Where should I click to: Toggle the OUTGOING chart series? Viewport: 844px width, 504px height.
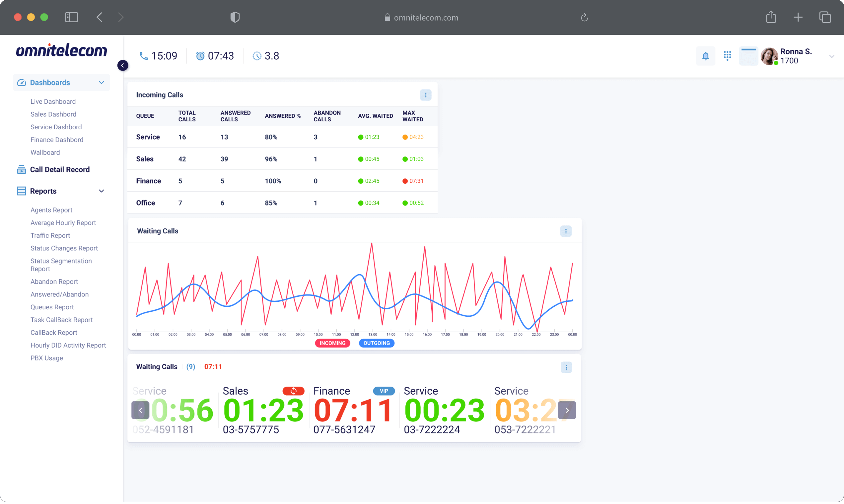377,343
